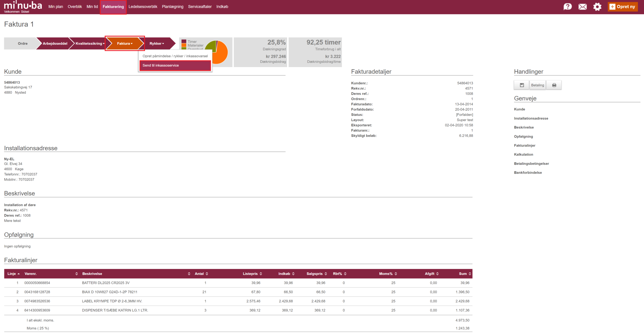Jump to Fakturalinjer shortcut
The width and height of the screenshot is (644, 333).
525,145
